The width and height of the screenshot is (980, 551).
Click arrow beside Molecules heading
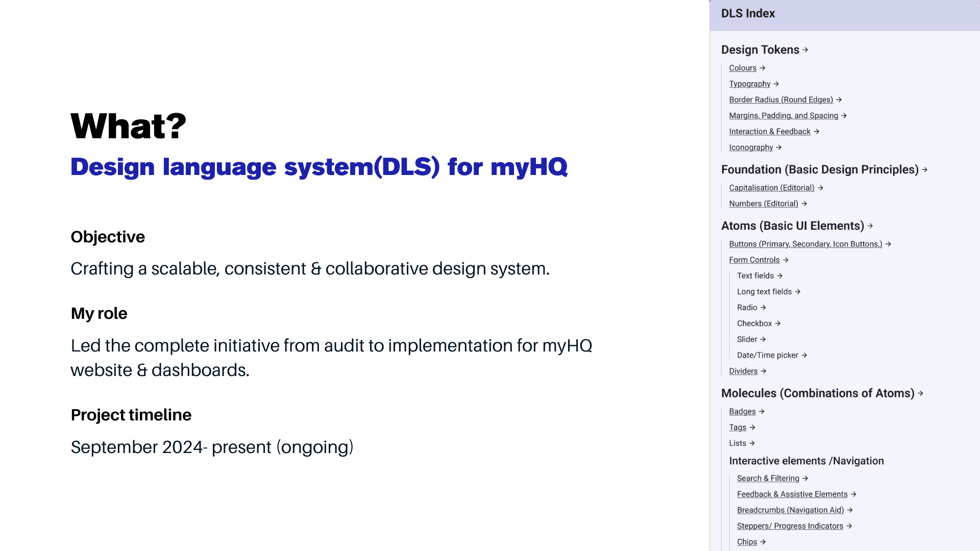[x=921, y=393]
